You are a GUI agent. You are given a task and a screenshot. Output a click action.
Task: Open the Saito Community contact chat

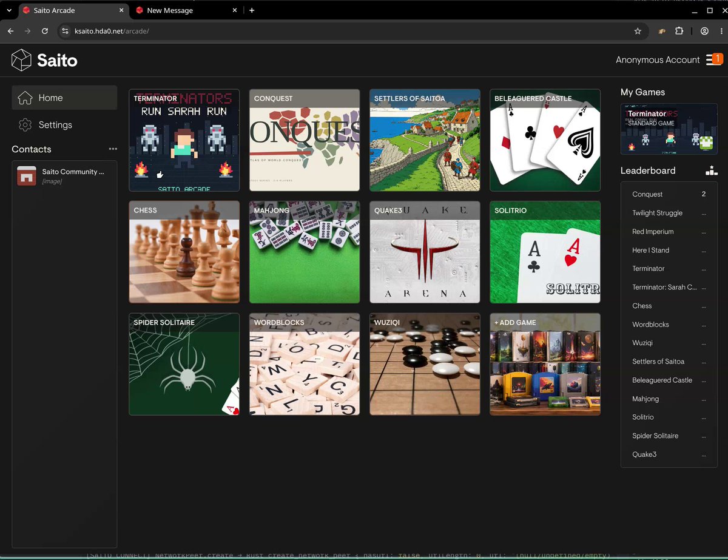pyautogui.click(x=64, y=176)
